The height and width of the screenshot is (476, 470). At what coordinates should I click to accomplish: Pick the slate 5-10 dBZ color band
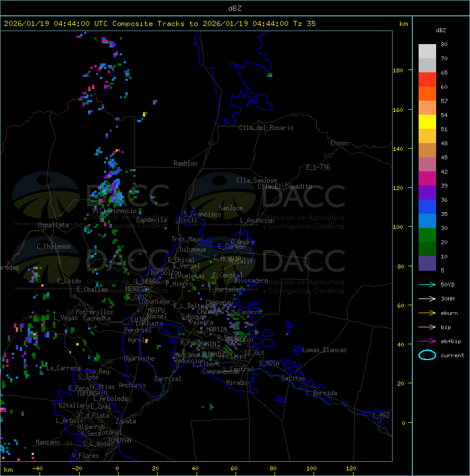tap(427, 263)
